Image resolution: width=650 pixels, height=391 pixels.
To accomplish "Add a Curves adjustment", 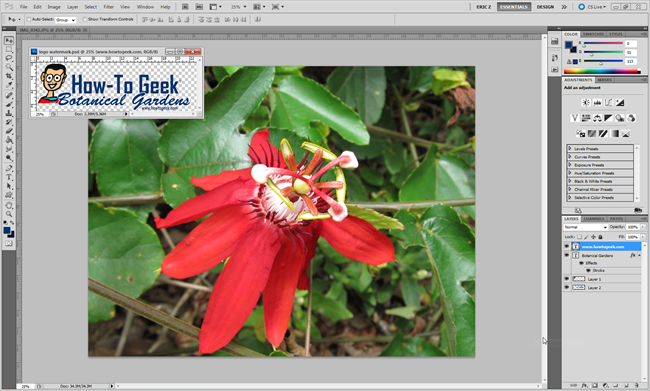I will pyautogui.click(x=609, y=102).
